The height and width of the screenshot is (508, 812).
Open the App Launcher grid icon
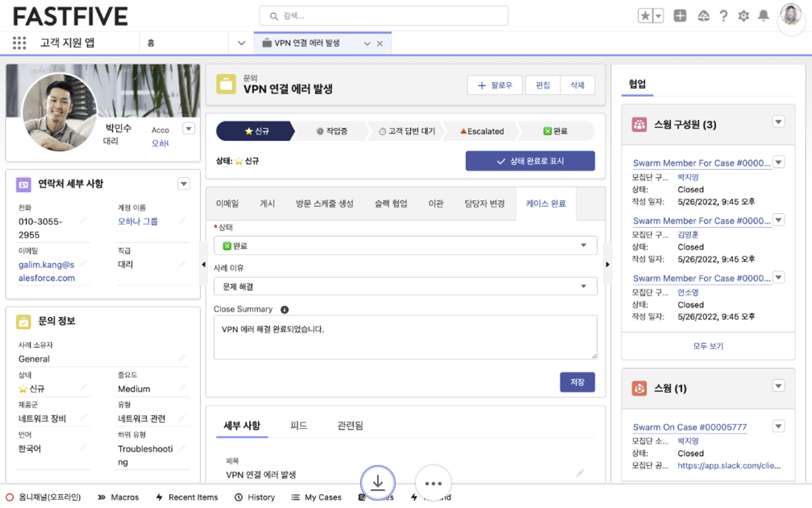(x=19, y=43)
